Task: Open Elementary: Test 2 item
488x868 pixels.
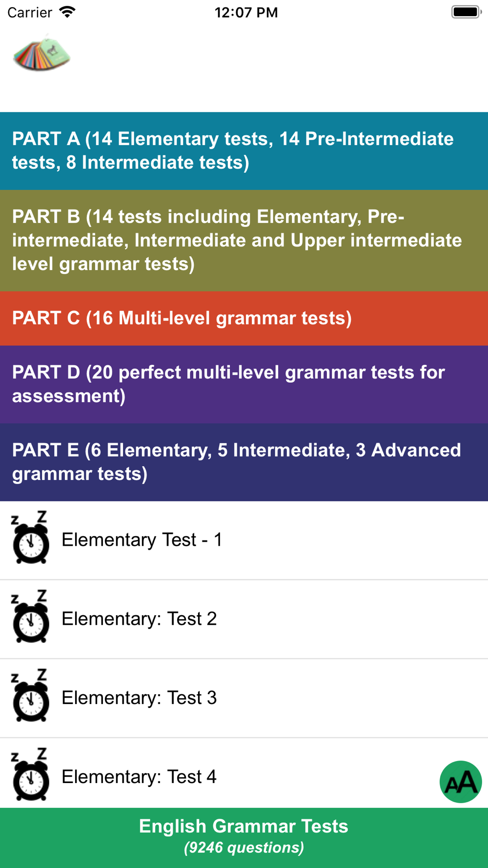Action: [x=244, y=619]
